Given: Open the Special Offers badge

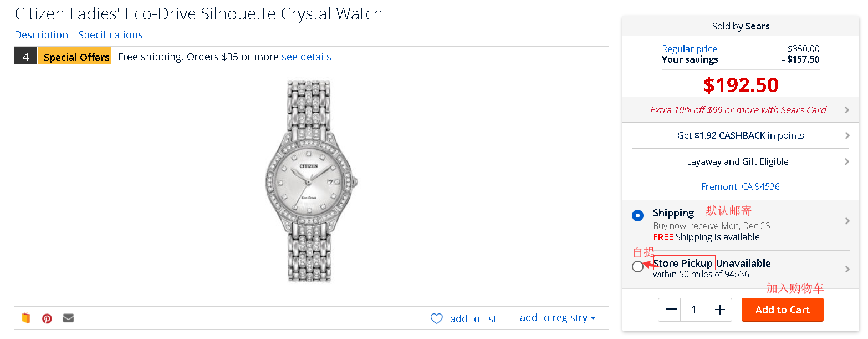Looking at the screenshot, I should [76, 57].
